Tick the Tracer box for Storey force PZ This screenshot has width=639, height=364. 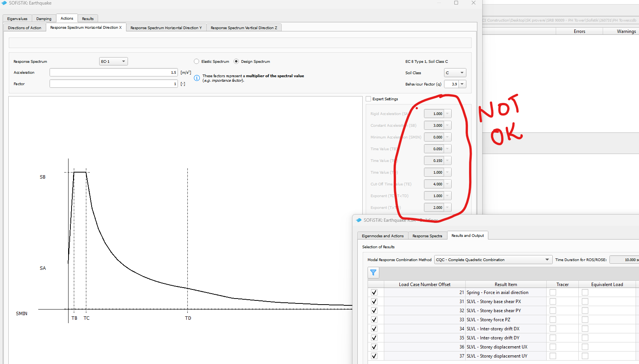(x=553, y=320)
